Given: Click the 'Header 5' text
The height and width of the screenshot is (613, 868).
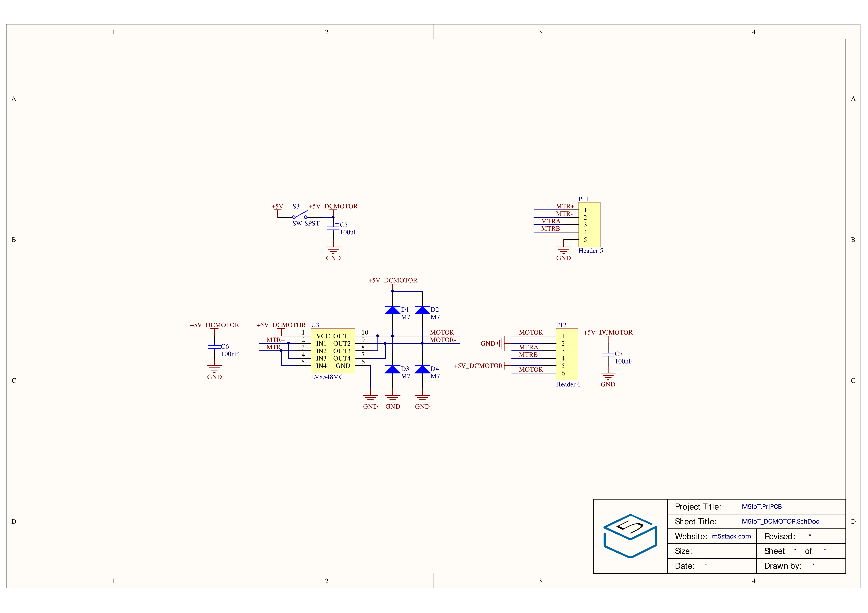Looking at the screenshot, I should (x=590, y=251).
